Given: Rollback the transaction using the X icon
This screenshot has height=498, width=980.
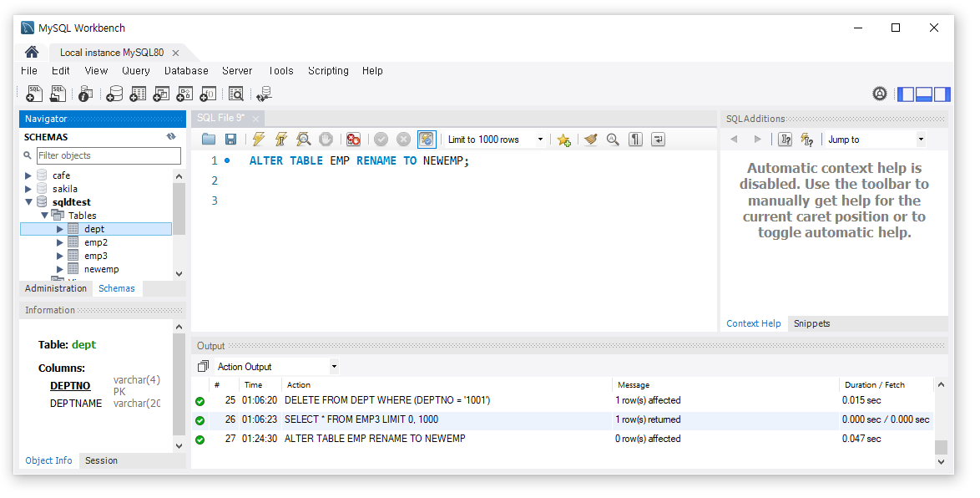Looking at the screenshot, I should point(404,140).
